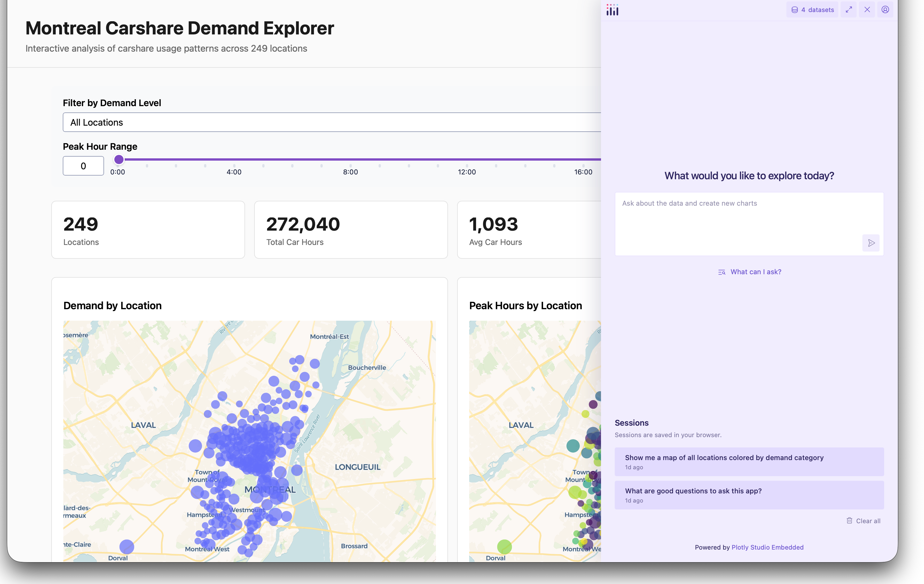Open the user account icon
This screenshot has width=924, height=584.
pyautogui.click(x=885, y=9)
